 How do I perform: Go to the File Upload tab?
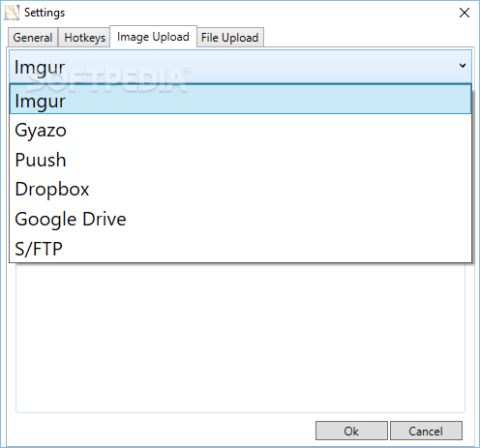click(230, 38)
